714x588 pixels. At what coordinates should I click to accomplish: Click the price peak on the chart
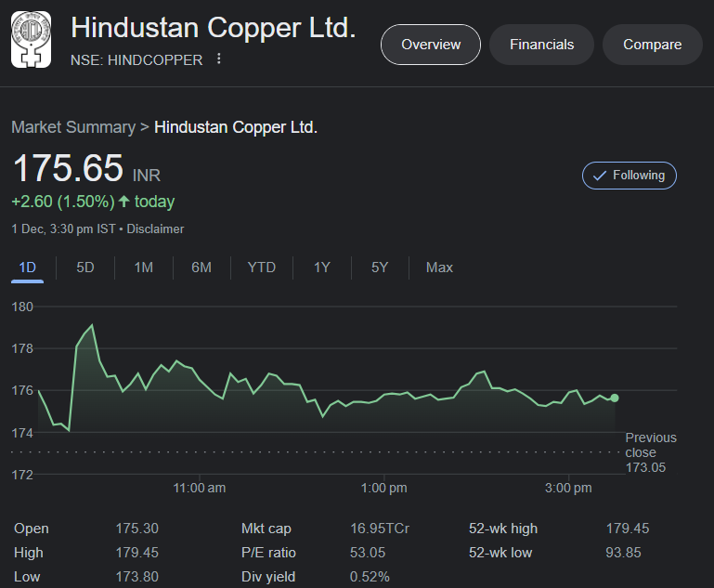click(x=93, y=325)
